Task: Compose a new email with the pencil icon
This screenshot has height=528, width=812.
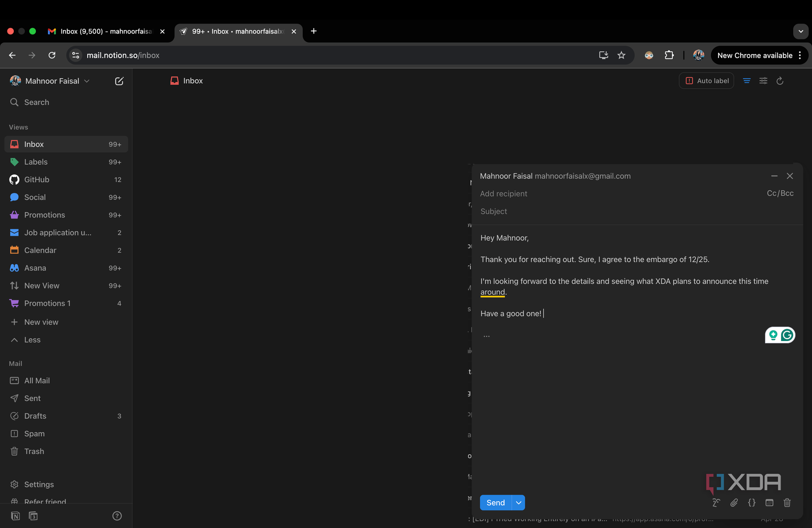Action: coord(119,81)
